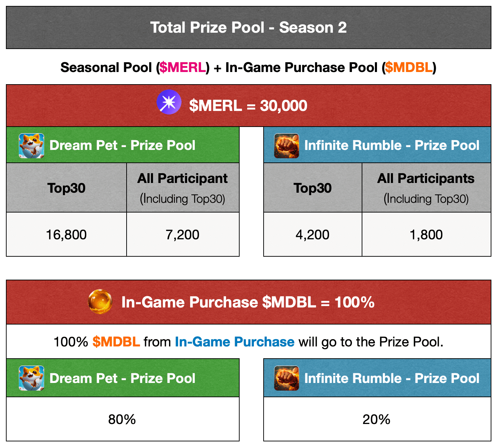Click the orange MDBL orb icon
The height and width of the screenshot is (448, 498).
[x=100, y=302]
